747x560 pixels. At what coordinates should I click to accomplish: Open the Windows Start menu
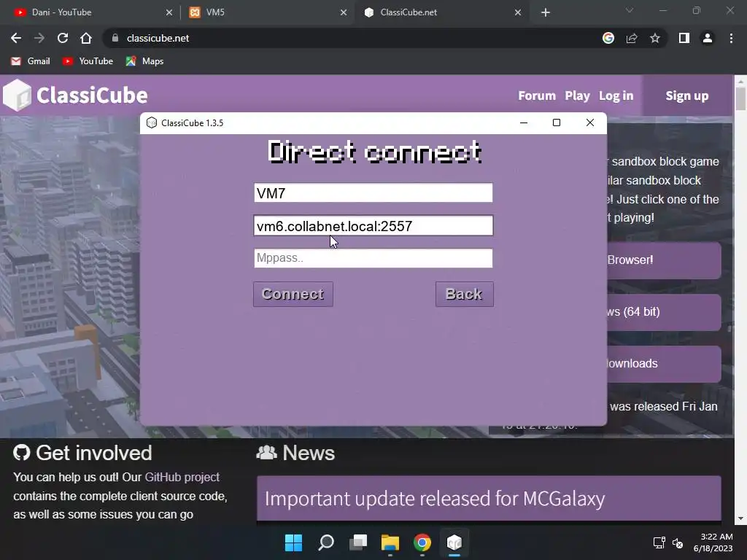[293, 542]
